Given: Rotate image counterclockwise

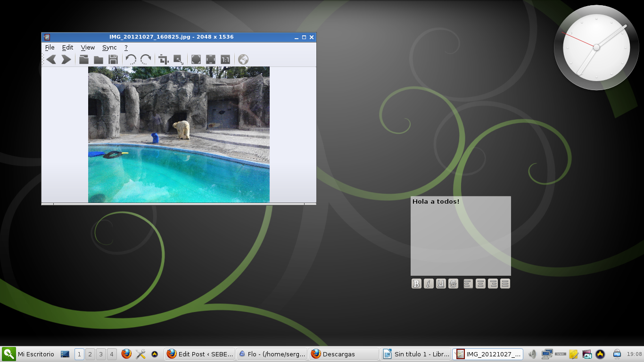Looking at the screenshot, I should pyautogui.click(x=131, y=59).
